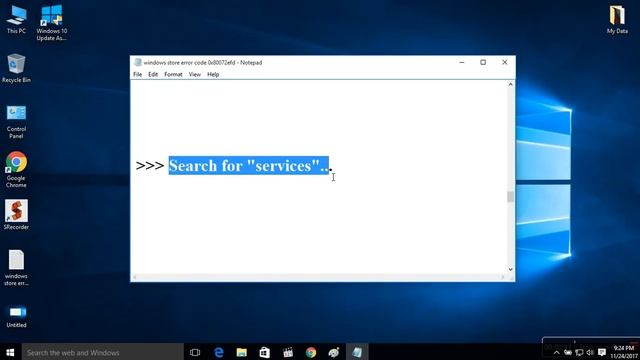
Task: Open network status tray icon
Action: 579,352
